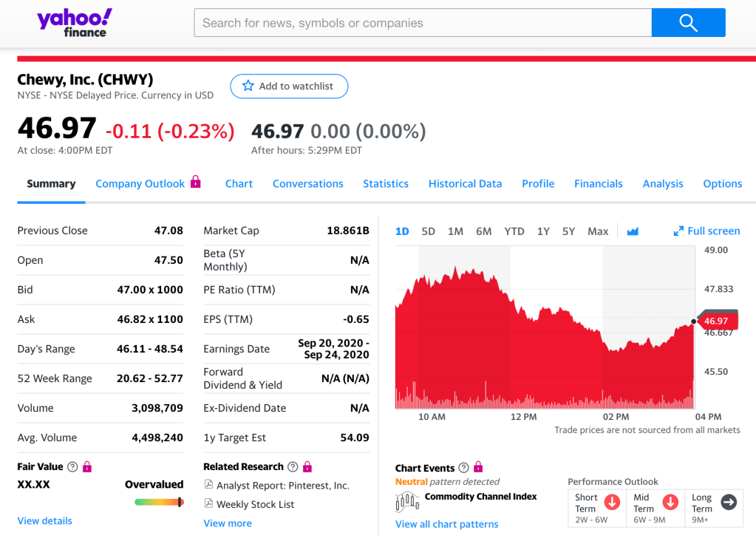Click the Mid Term down arrow indicator

click(x=670, y=503)
